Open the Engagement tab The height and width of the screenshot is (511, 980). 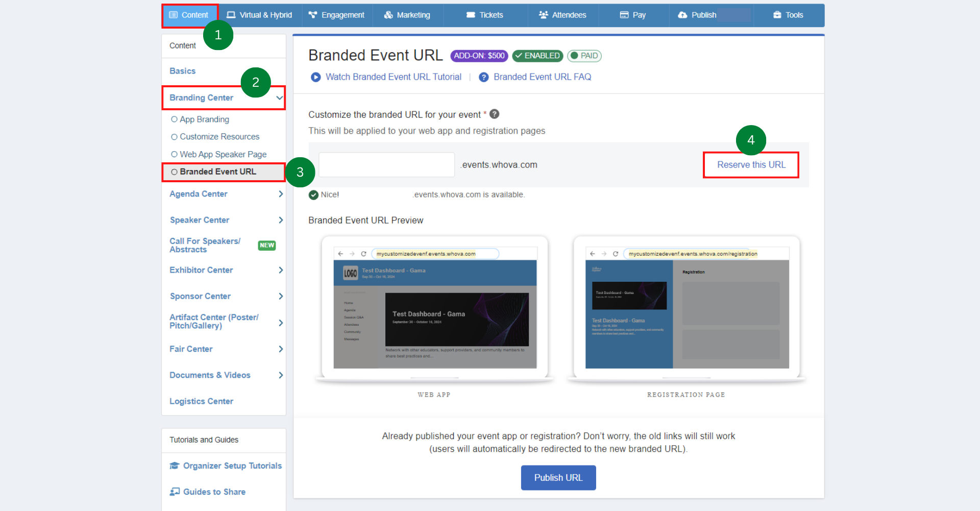337,15
